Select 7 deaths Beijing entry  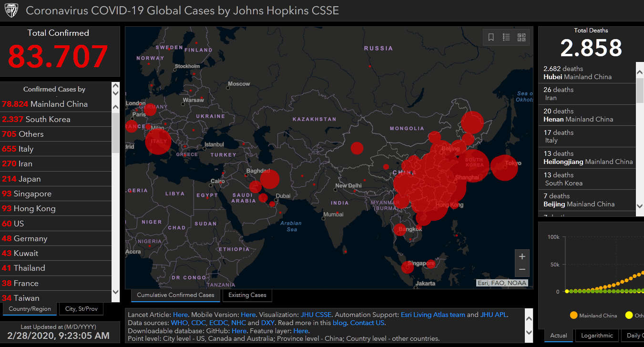coord(587,200)
